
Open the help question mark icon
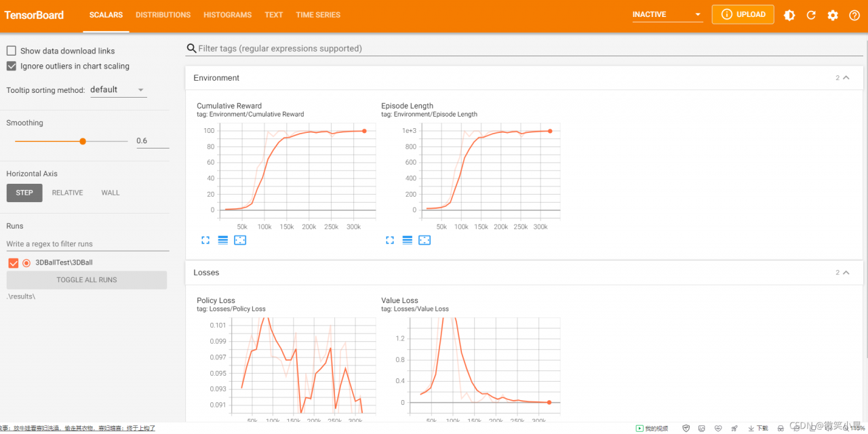coord(854,15)
